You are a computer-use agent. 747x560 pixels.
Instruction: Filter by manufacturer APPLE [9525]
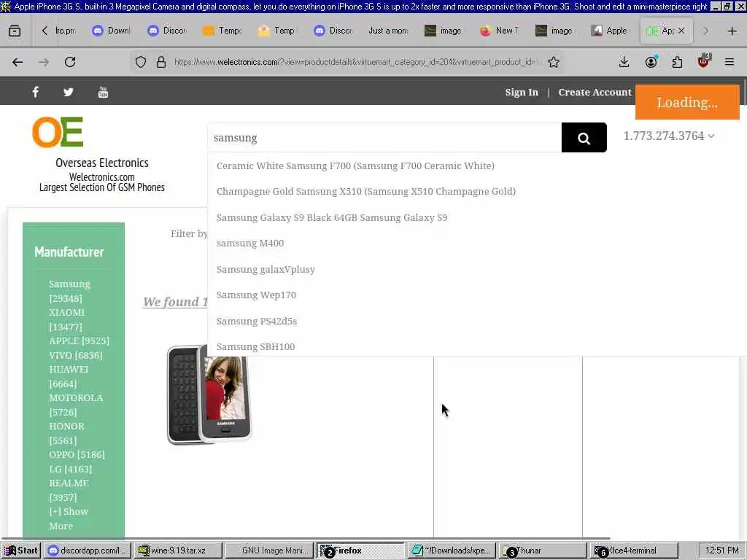click(79, 341)
